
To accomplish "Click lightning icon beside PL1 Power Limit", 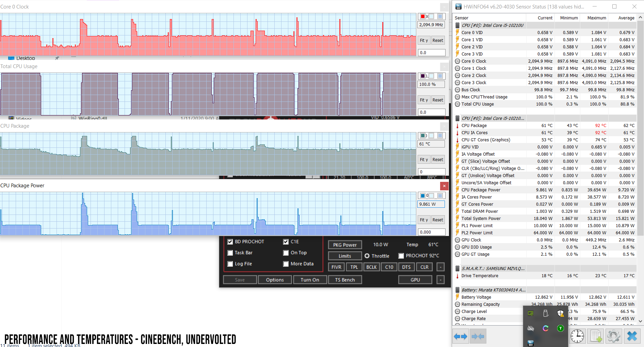I will coord(457,226).
